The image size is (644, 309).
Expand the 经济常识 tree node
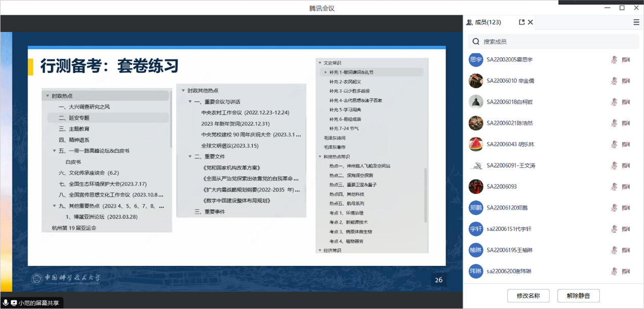(x=320, y=250)
